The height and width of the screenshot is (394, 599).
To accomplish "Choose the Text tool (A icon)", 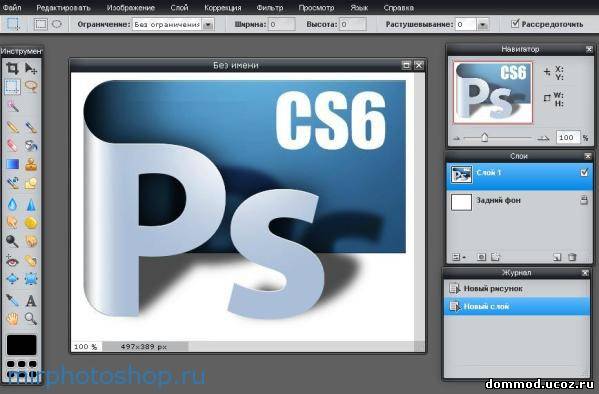I will 31,301.
